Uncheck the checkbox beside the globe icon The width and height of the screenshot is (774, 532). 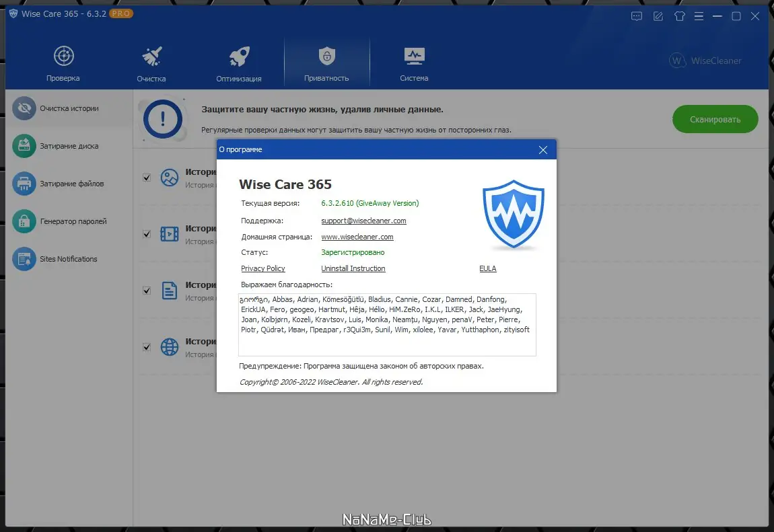147,347
